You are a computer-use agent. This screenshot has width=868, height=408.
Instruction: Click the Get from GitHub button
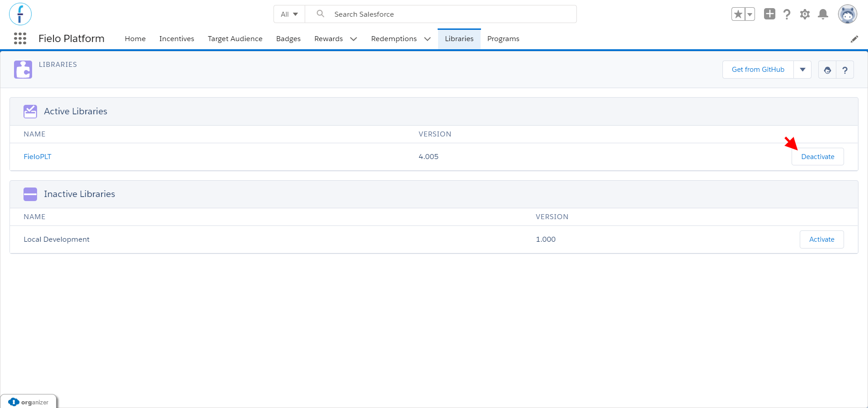(x=758, y=70)
